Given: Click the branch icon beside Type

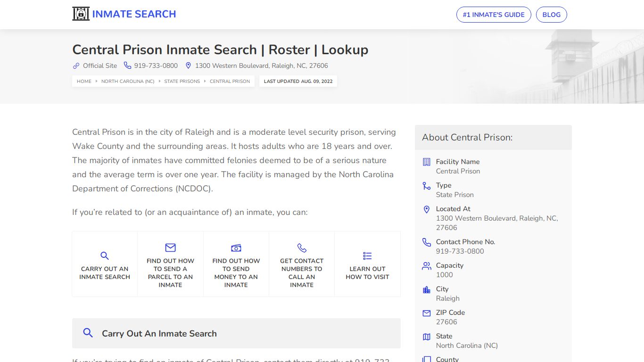Looking at the screenshot, I should pyautogui.click(x=427, y=186).
